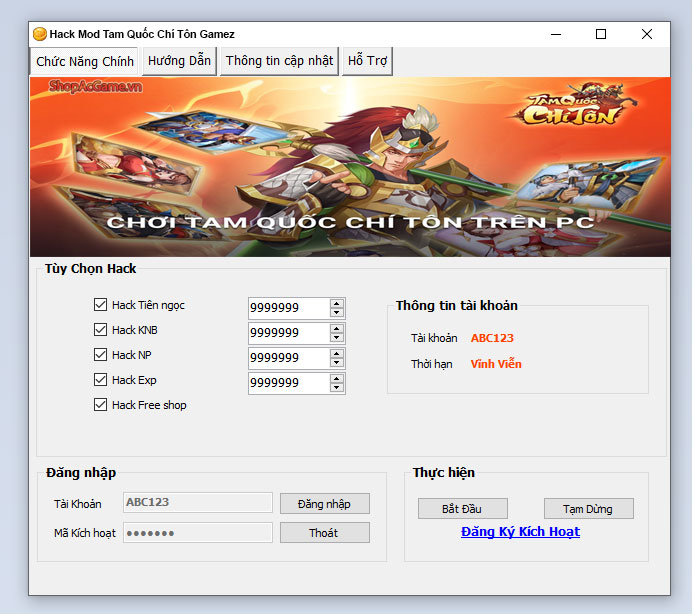This screenshot has width=693, height=616.
Task: Increase the Tiên ngọc value with up arrow
Action: 337,304
